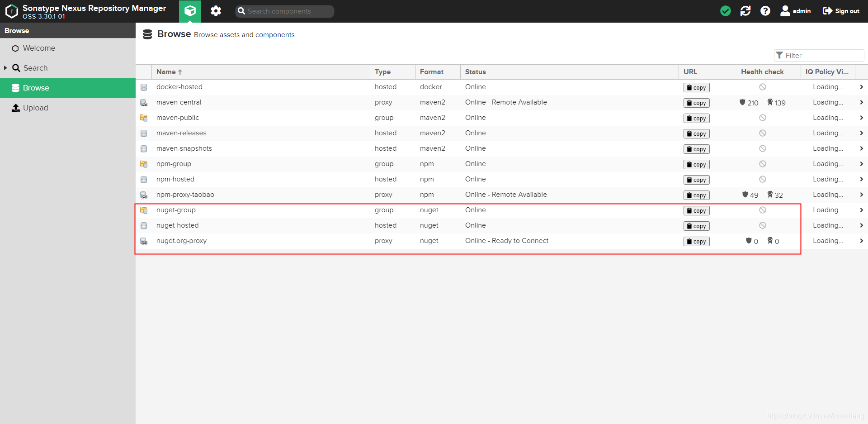Open maven-snapshots row chevron

point(861,148)
